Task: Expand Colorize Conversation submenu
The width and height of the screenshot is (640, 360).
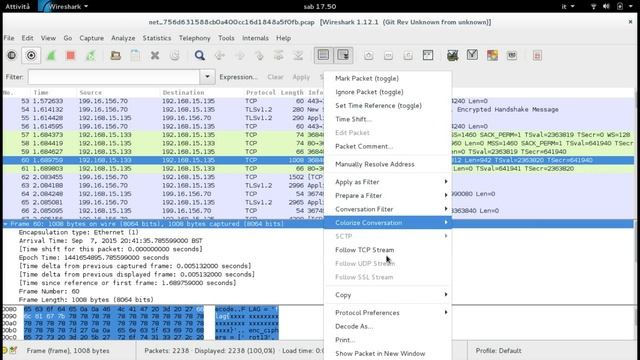Action: (388, 222)
